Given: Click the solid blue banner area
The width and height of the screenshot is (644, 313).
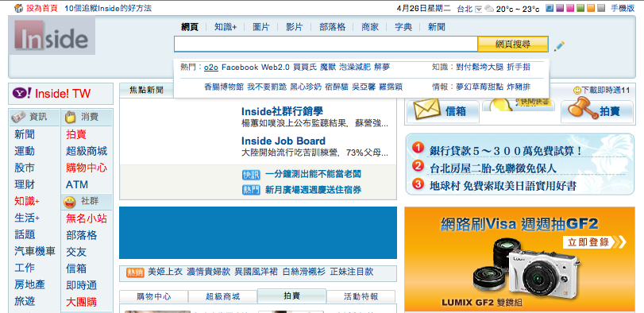Looking at the screenshot, I should 258,233.
